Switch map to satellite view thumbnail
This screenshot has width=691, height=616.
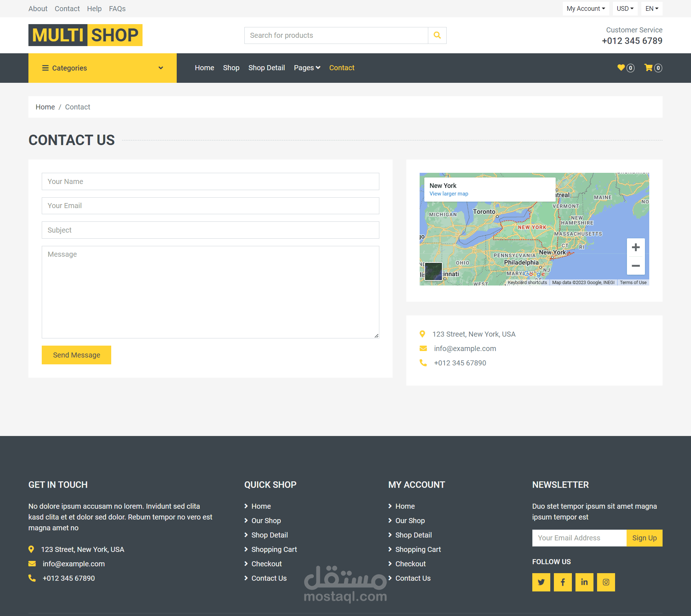click(x=433, y=271)
